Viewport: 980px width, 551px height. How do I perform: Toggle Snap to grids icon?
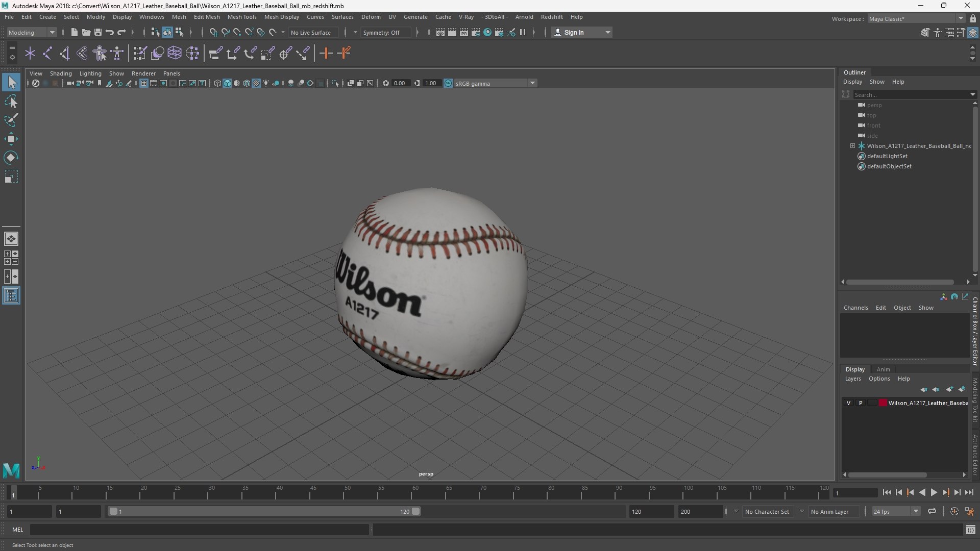(213, 32)
